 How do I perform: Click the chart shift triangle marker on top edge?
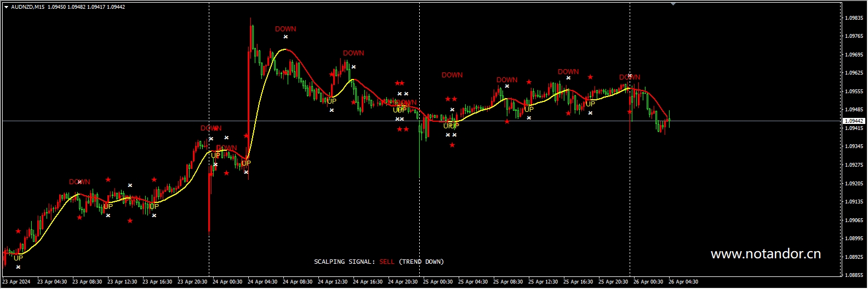pyautogui.click(x=673, y=4)
